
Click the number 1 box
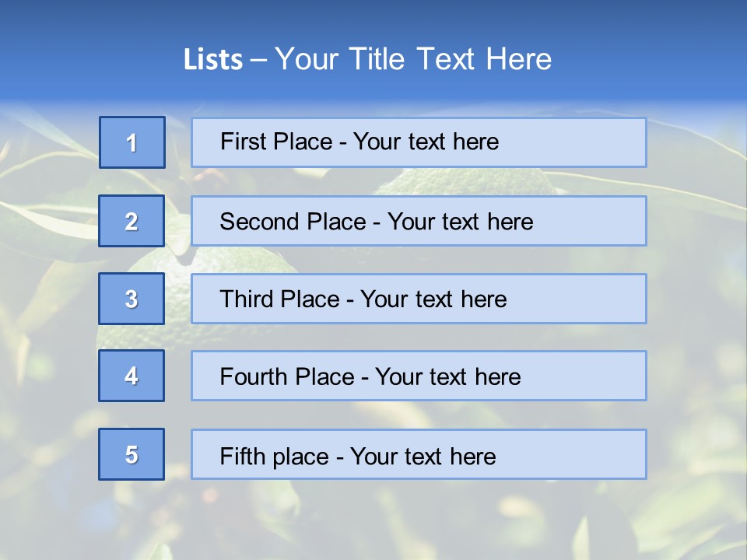pos(132,142)
